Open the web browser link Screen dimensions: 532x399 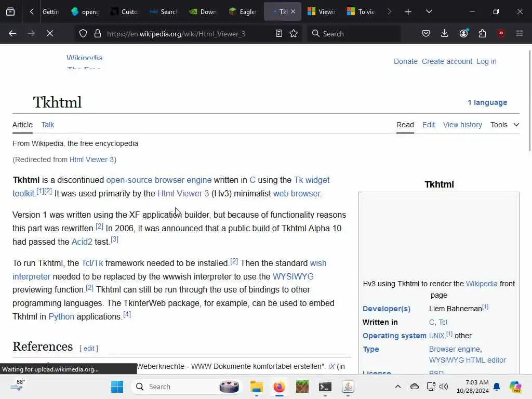click(x=297, y=193)
